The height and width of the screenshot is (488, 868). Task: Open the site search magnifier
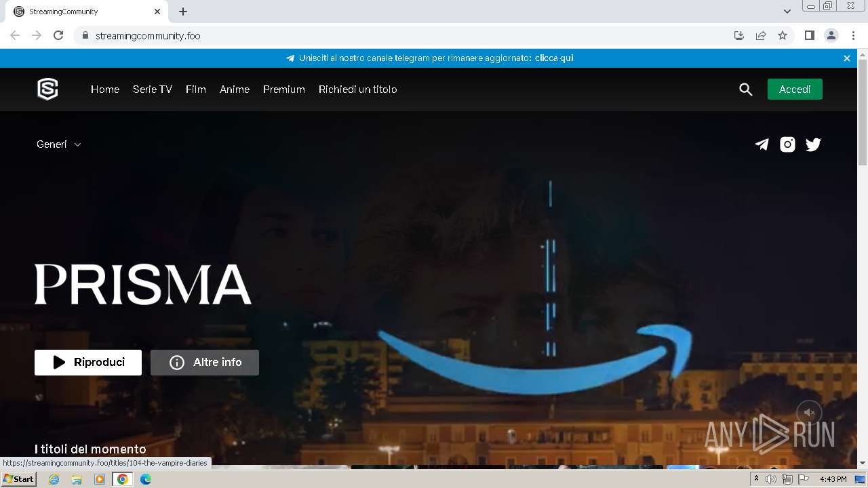click(x=746, y=89)
